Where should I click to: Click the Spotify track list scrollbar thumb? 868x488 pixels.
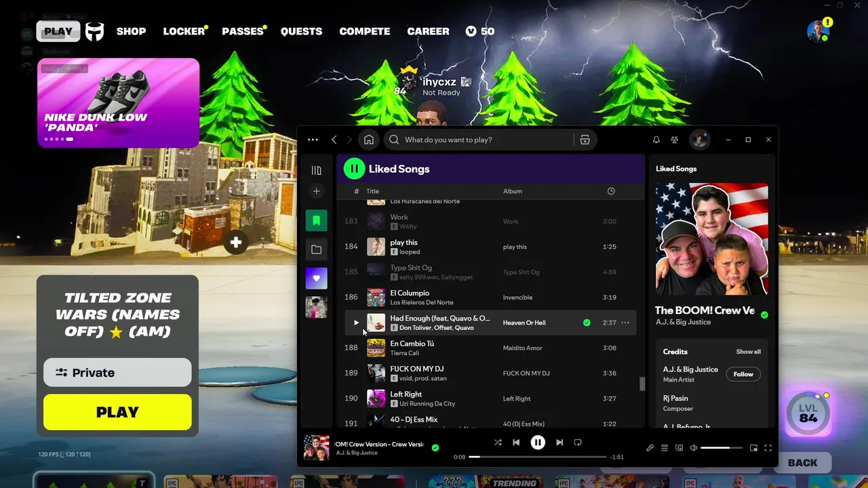coord(642,384)
